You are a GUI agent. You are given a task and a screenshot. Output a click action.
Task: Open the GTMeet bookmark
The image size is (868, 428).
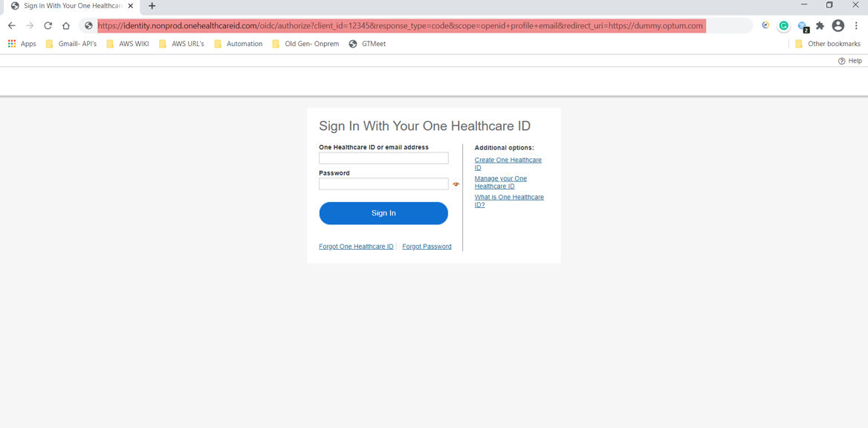pyautogui.click(x=367, y=44)
